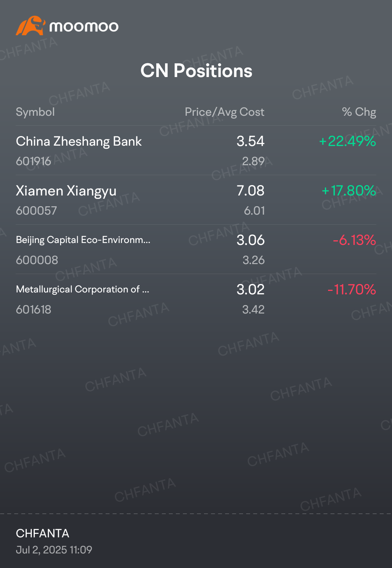Screen dimensions: 392x568
Task: Click the moomoo bull logo icon
Action: coord(31,26)
